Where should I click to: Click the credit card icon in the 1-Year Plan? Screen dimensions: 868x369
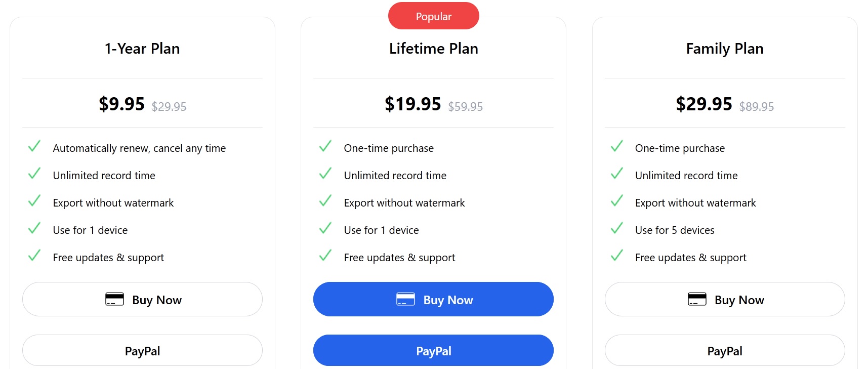tap(114, 299)
